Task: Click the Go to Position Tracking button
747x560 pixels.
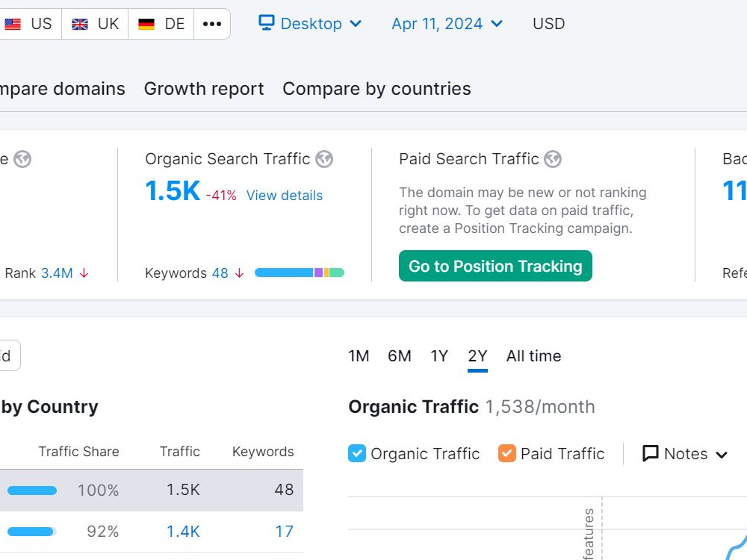Action: point(495,266)
